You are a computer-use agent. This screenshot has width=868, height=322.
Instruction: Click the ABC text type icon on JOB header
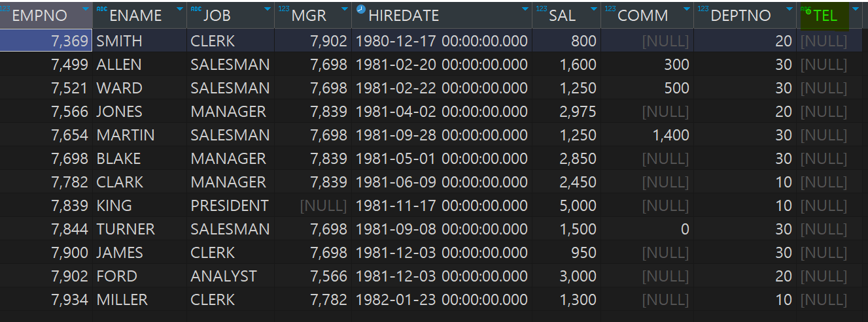coord(196,8)
